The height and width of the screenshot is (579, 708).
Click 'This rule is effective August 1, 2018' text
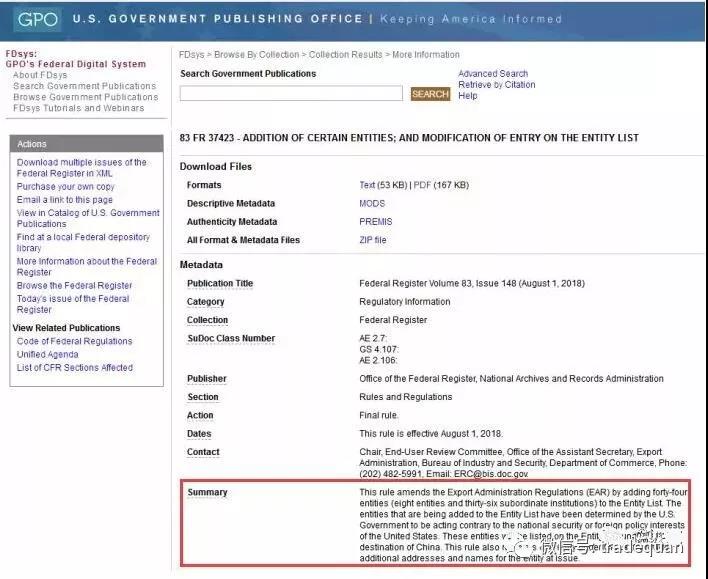tap(431, 434)
